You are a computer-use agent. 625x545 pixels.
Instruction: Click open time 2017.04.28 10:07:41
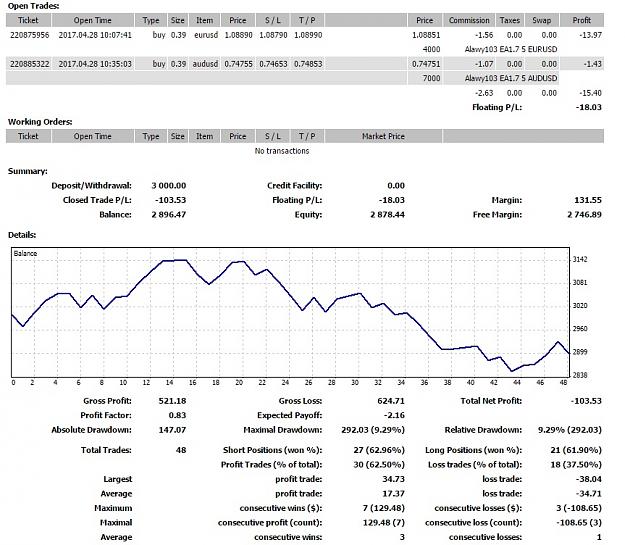coord(95,35)
